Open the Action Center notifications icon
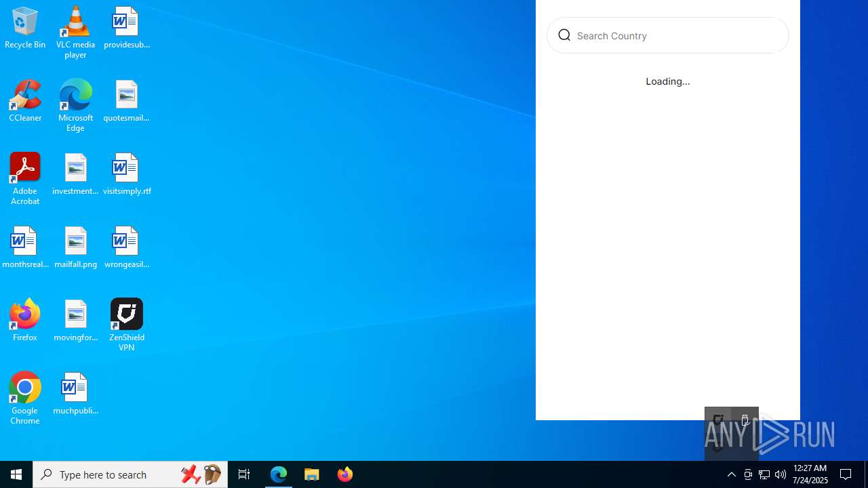 pyautogui.click(x=846, y=474)
